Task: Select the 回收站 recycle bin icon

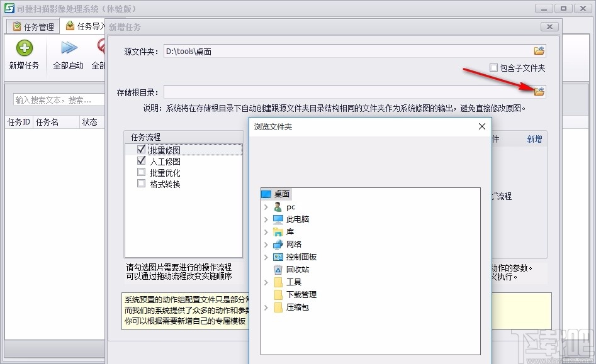Action: (x=278, y=270)
